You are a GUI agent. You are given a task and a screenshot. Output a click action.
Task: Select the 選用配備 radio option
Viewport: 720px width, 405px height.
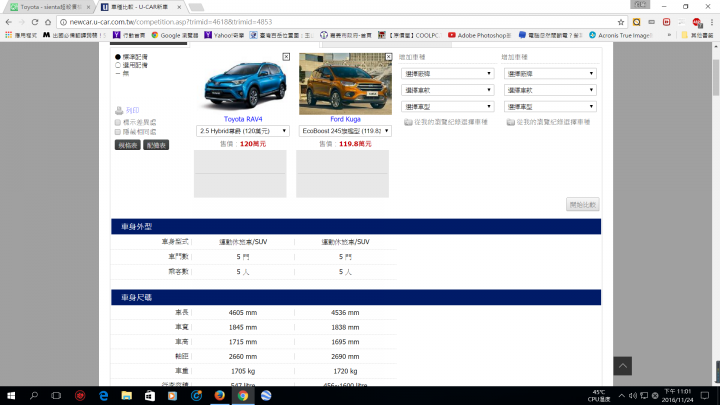coord(117,65)
